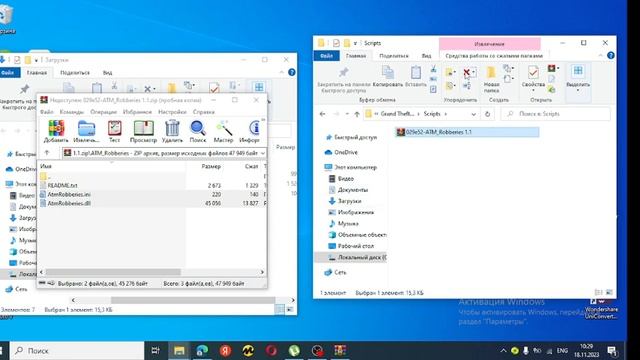Select Быстрый доступ in Scripts sidebar

pos(351,138)
